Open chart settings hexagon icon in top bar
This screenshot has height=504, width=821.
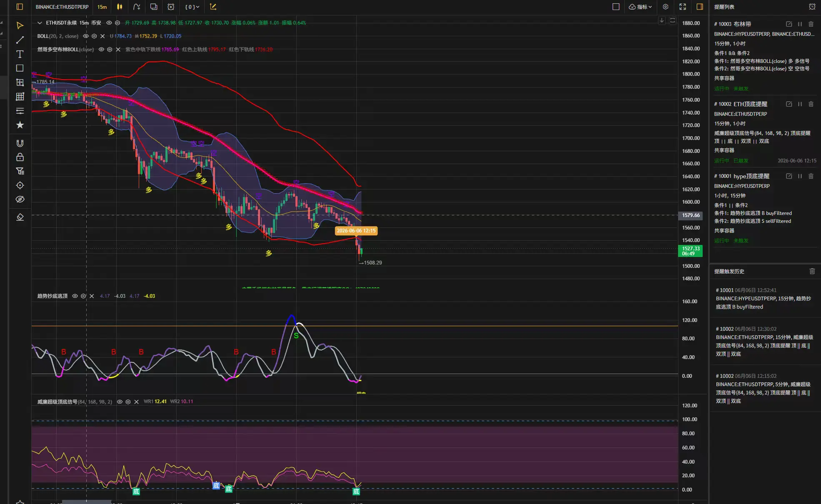coord(666,7)
